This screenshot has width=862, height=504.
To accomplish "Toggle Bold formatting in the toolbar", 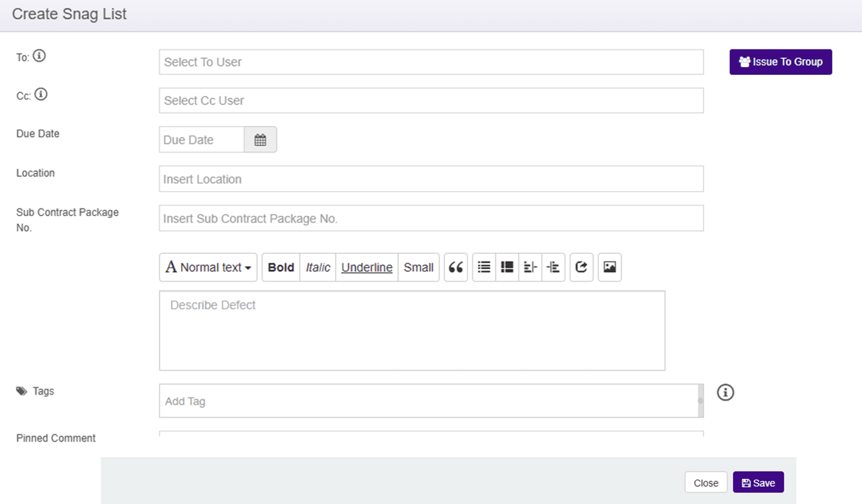I will click(280, 267).
